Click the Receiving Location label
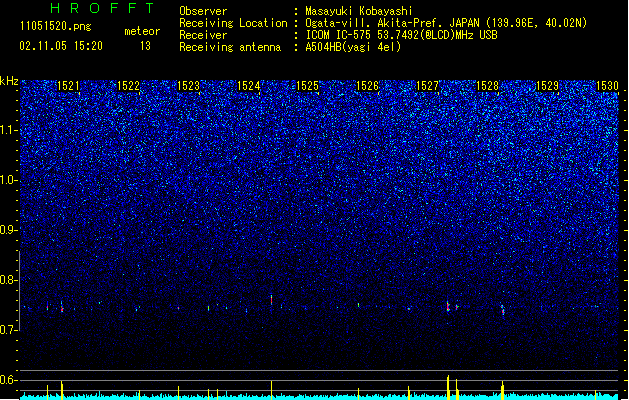 point(233,23)
